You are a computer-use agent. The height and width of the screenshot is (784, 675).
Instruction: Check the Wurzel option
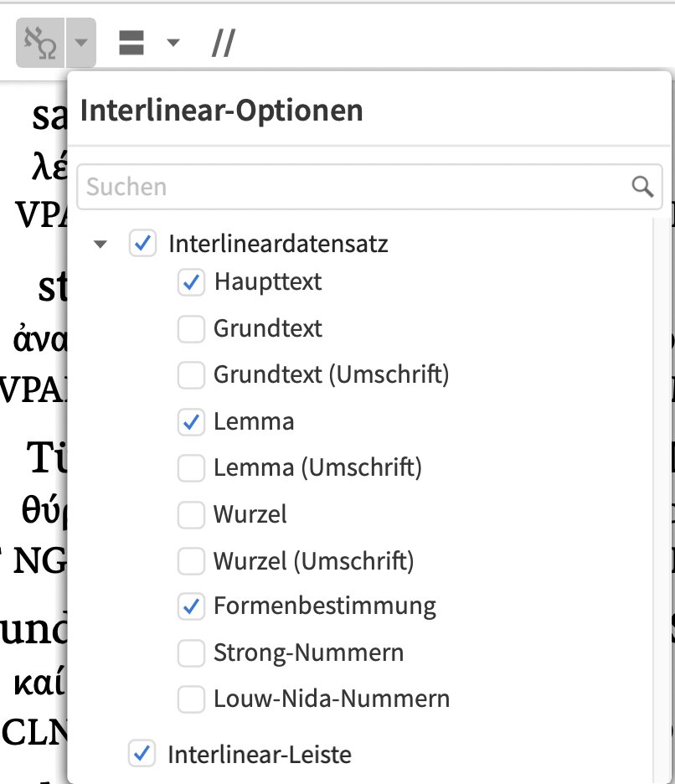191,514
